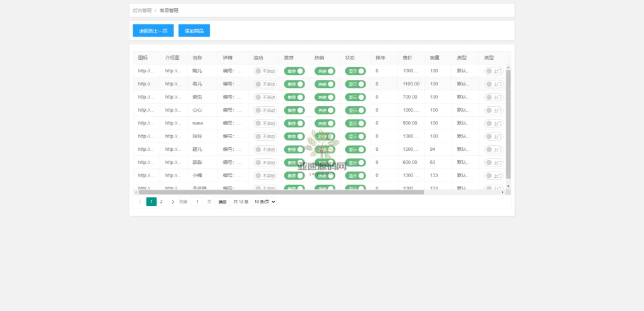Open the 10 条/页 page size dropdown
Image resolution: width=644 pixels, height=311 pixels.
pyautogui.click(x=265, y=202)
